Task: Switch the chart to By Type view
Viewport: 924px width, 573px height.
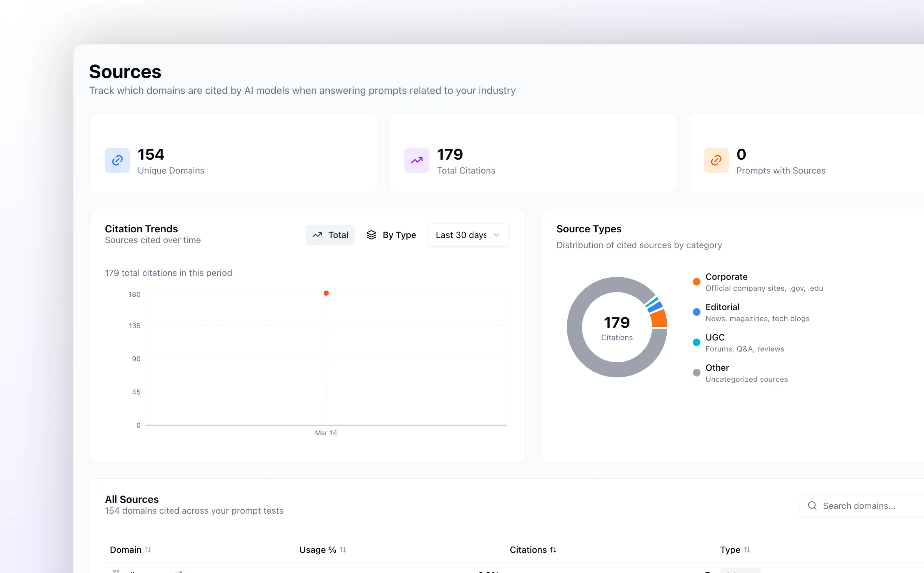Action: [391, 235]
